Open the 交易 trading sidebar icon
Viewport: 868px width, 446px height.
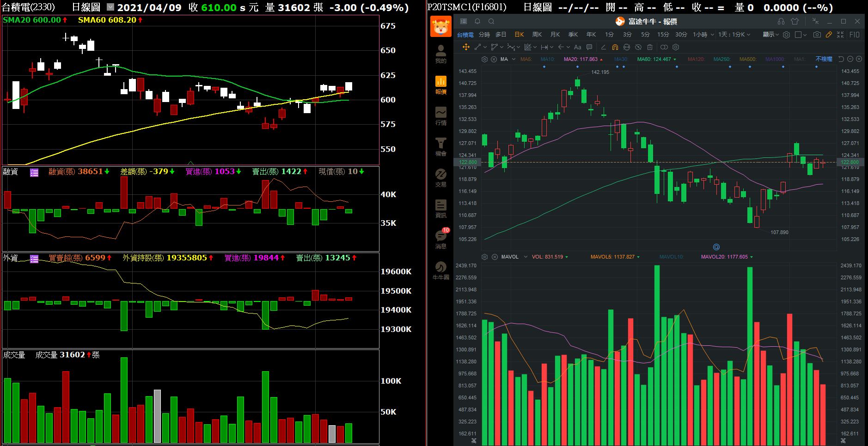(x=441, y=178)
